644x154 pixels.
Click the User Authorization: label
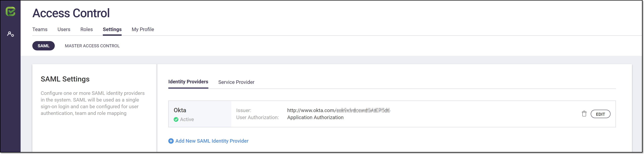click(x=257, y=117)
